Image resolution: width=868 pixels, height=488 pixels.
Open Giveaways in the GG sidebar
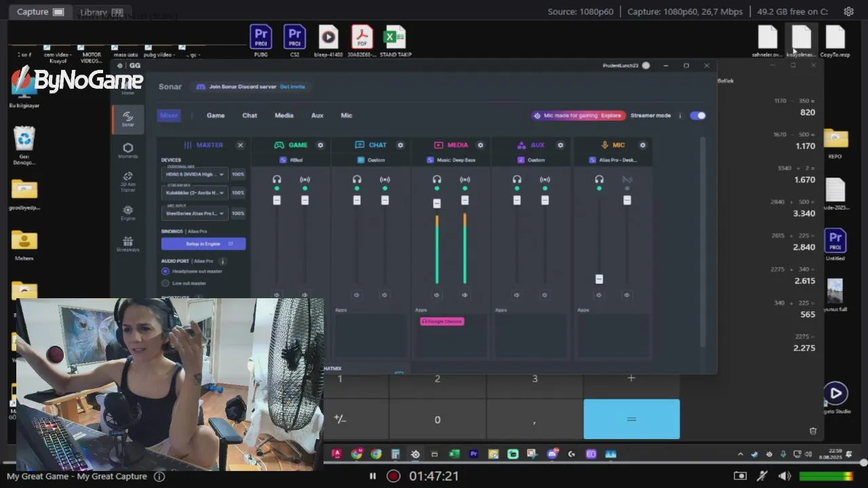pyautogui.click(x=127, y=245)
